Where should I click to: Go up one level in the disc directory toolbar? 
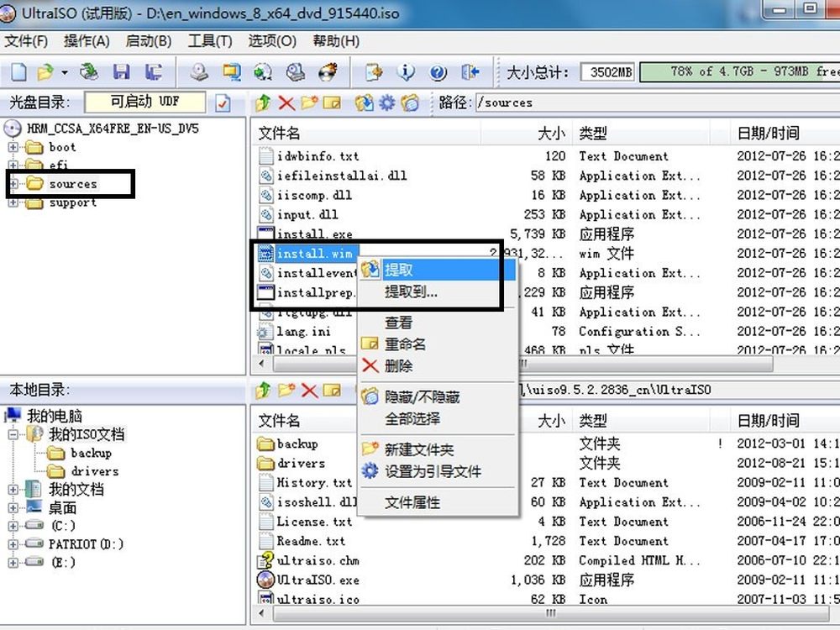point(263,102)
